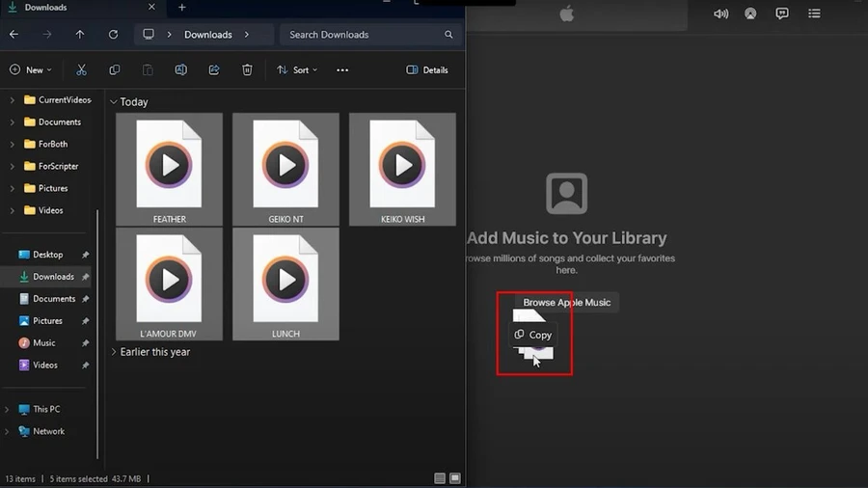Select the FEATHER audio file
868x488 pixels.
pos(170,170)
